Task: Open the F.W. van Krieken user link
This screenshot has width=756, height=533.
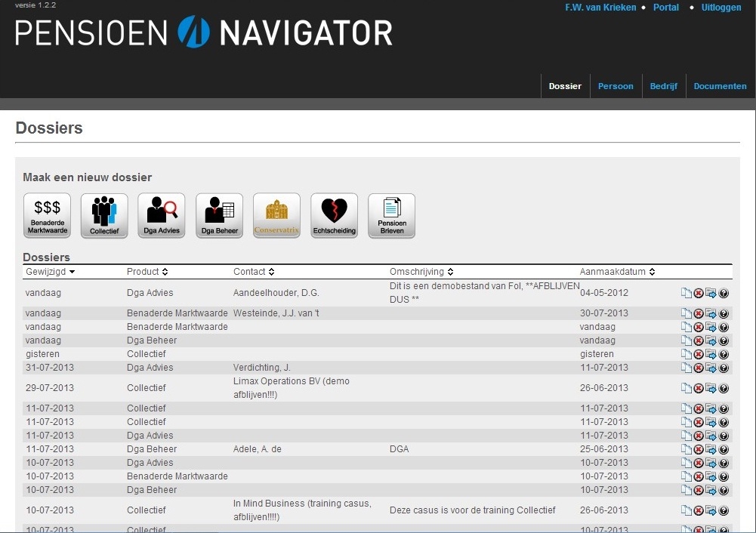Action: pyautogui.click(x=600, y=8)
